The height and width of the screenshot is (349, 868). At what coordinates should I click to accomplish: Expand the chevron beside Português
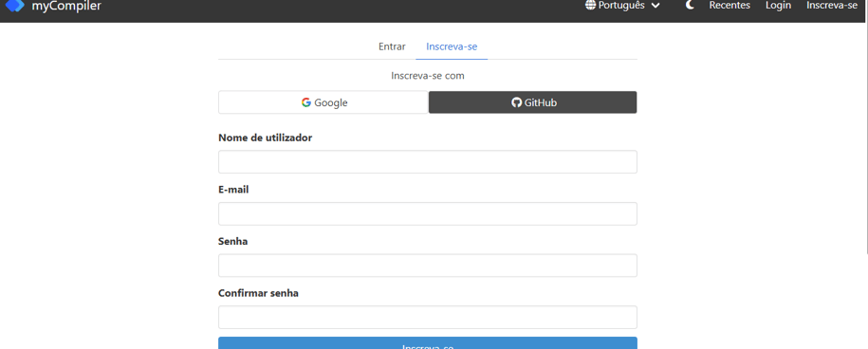tap(656, 6)
